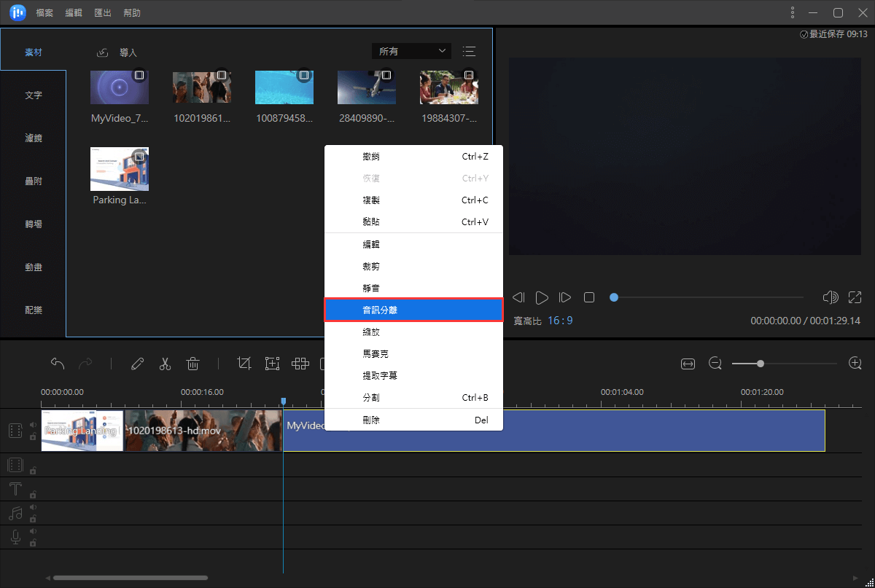875x588 pixels.
Task: Open the list view options icon
Action: click(469, 51)
